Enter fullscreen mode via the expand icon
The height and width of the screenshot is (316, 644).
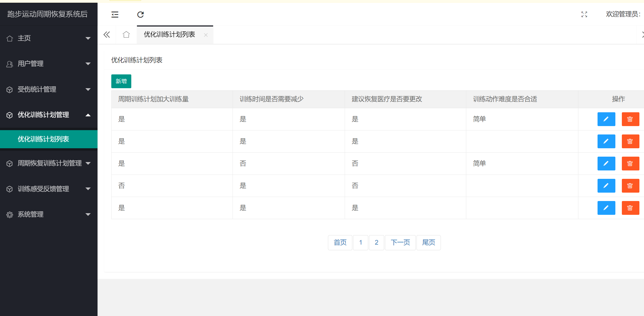coord(584,14)
